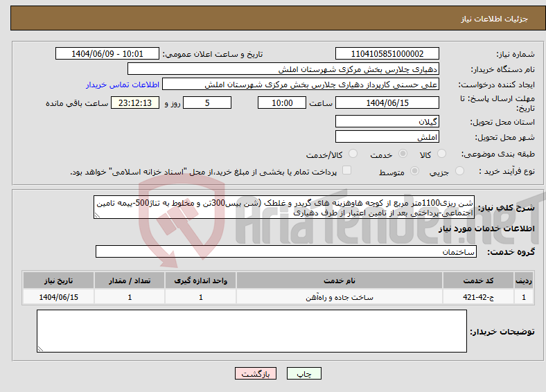Select the جزیی purchase type radio

pos(459,170)
